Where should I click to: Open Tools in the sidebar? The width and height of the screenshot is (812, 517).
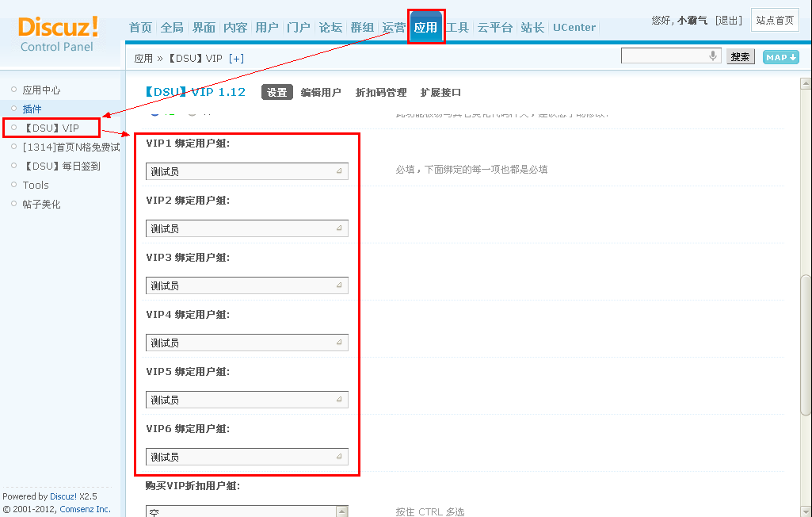(x=36, y=185)
